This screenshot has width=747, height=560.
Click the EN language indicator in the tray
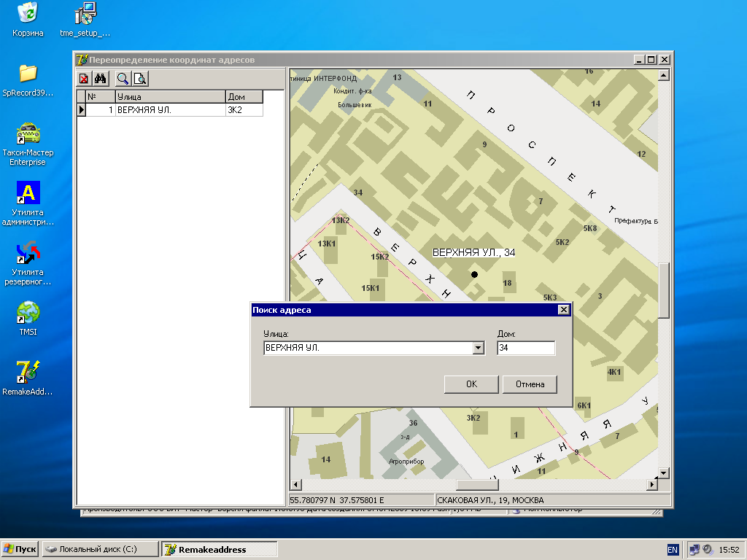[672, 549]
